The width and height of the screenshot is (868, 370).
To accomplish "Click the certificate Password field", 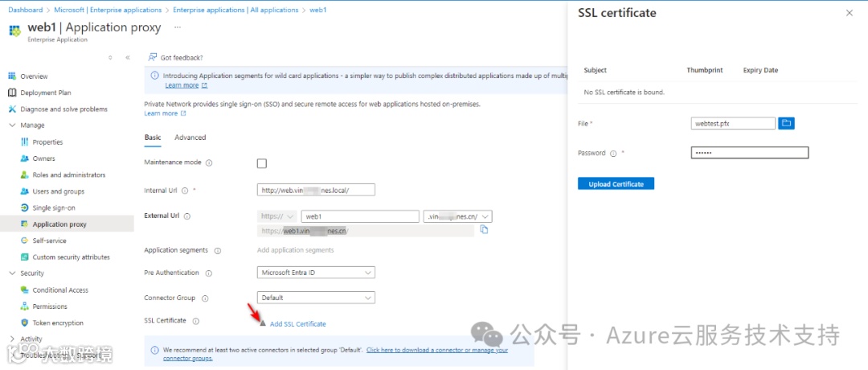I will (x=750, y=153).
